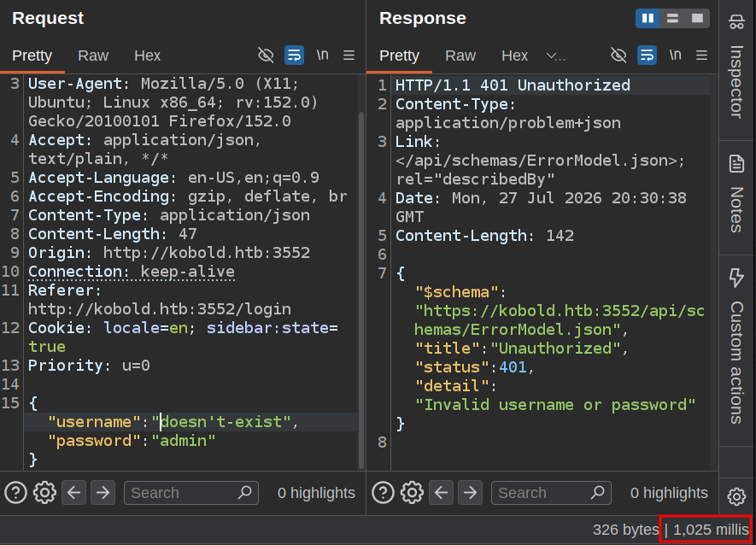Open Request pane hamburger menu
Image resolution: width=756 pixels, height=545 pixels.
point(349,55)
